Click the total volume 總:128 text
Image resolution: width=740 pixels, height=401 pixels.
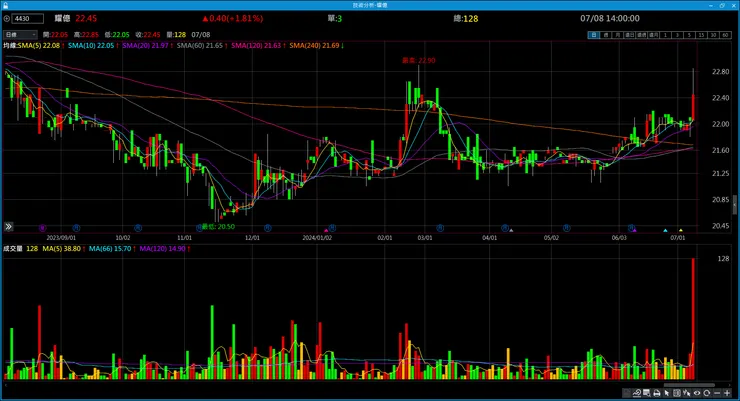click(466, 18)
